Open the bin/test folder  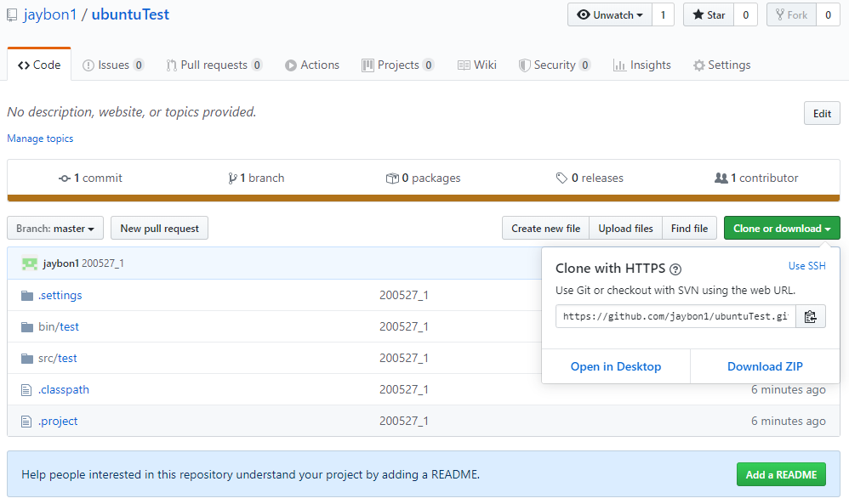[59, 326]
